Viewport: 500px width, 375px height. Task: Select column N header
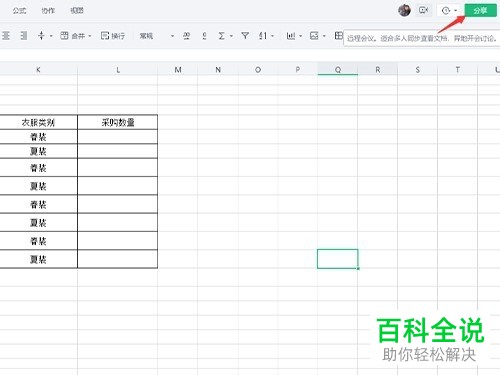218,70
